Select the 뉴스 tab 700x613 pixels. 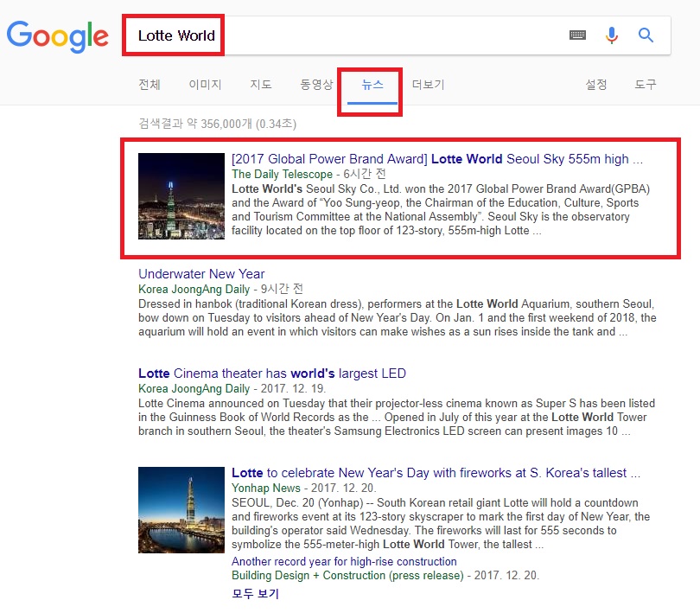372,85
